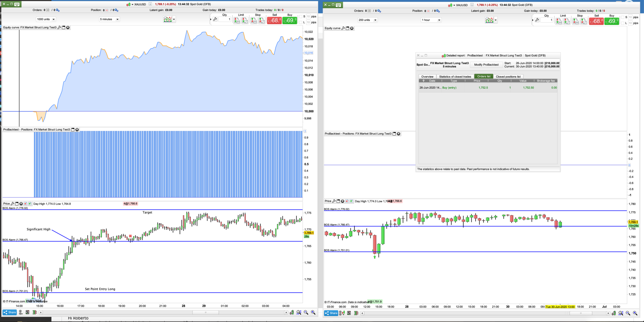Place first Limit order icon in left window
The height and width of the screenshot is (322, 644).
click(237, 21)
